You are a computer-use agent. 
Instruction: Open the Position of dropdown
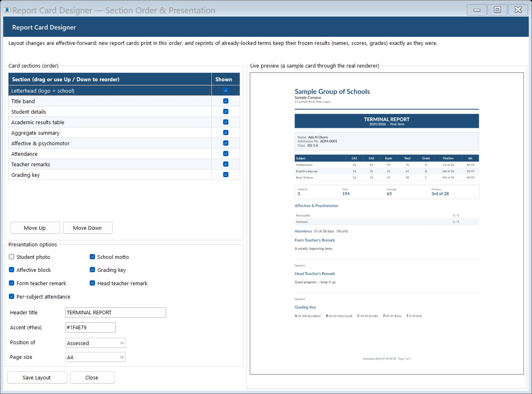pyautogui.click(x=95, y=343)
